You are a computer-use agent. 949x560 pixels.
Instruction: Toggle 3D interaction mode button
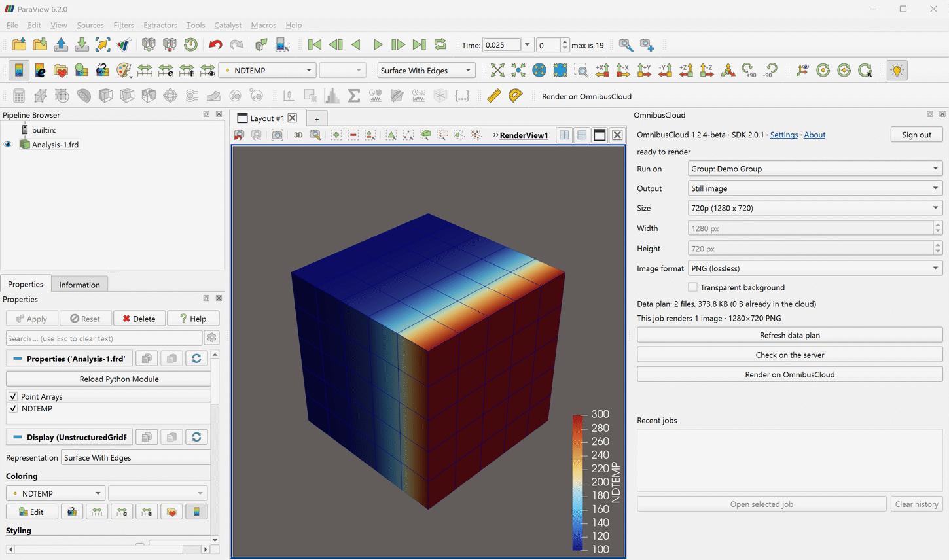click(x=298, y=135)
